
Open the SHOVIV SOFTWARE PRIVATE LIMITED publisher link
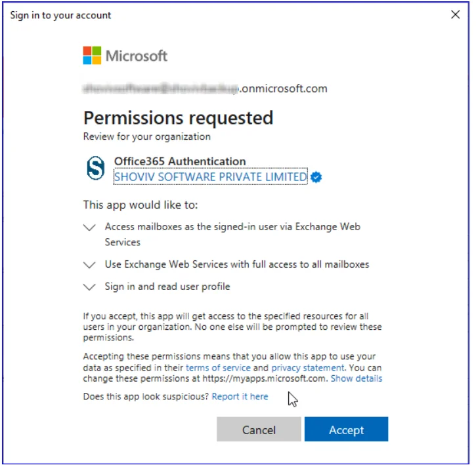coord(210,176)
